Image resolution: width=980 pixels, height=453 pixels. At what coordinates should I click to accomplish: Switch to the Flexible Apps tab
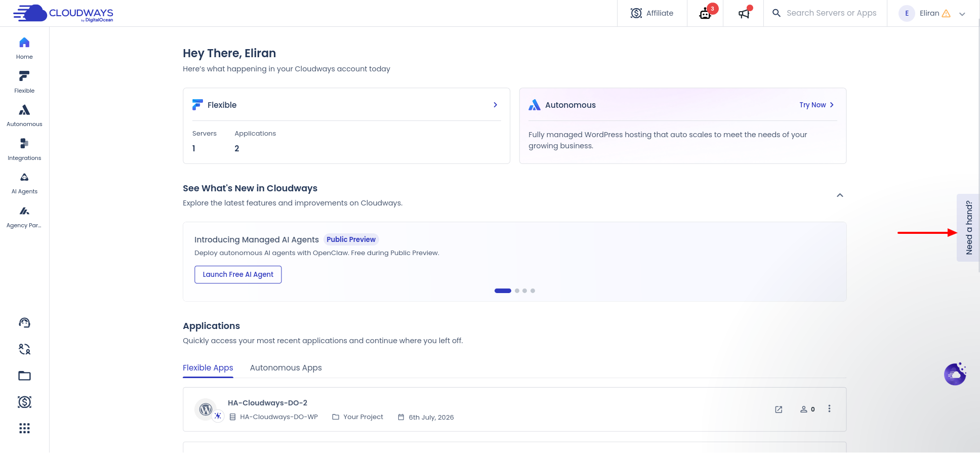tap(208, 368)
